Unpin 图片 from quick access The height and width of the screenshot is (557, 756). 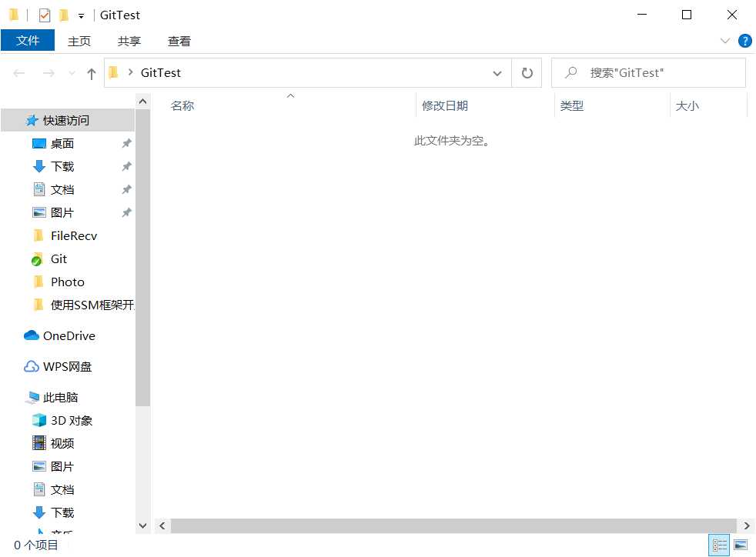pyautogui.click(x=126, y=212)
